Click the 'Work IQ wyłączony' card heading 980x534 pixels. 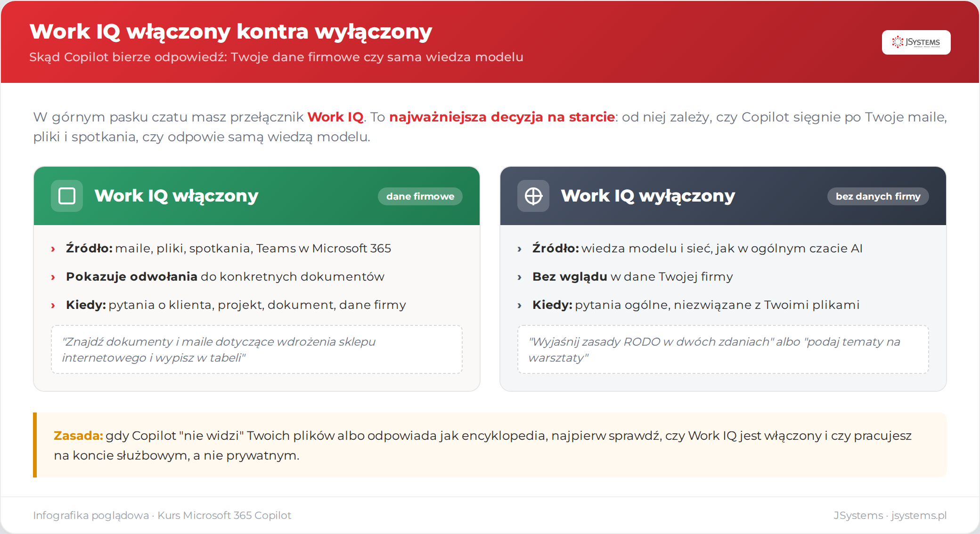click(x=648, y=196)
